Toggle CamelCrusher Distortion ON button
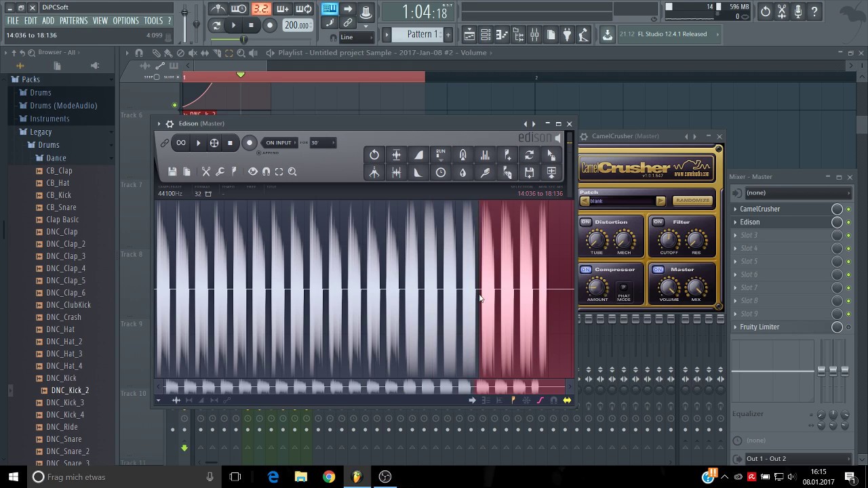The width and height of the screenshot is (868, 488). point(586,222)
